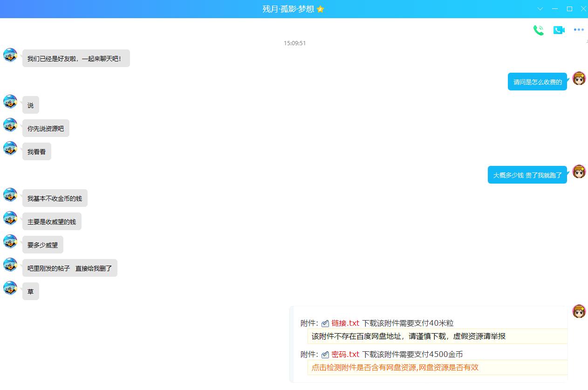Viewport: 588px width, 390px height.
Task: Click the chat title 残月·孤影·梦想
Action: 288,9
